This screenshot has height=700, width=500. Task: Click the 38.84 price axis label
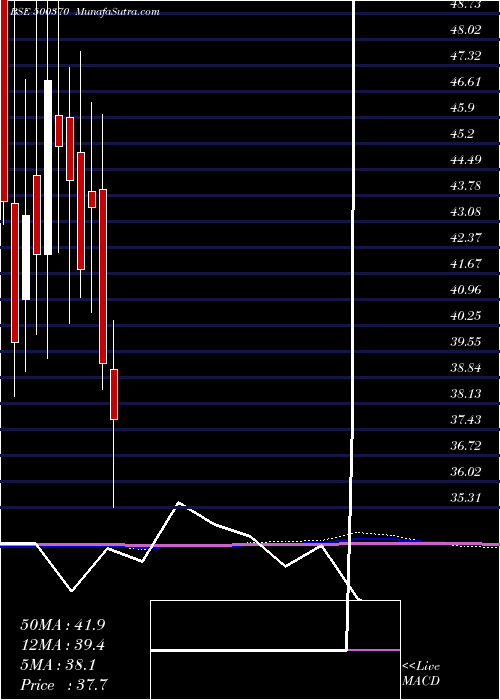pyautogui.click(x=466, y=368)
